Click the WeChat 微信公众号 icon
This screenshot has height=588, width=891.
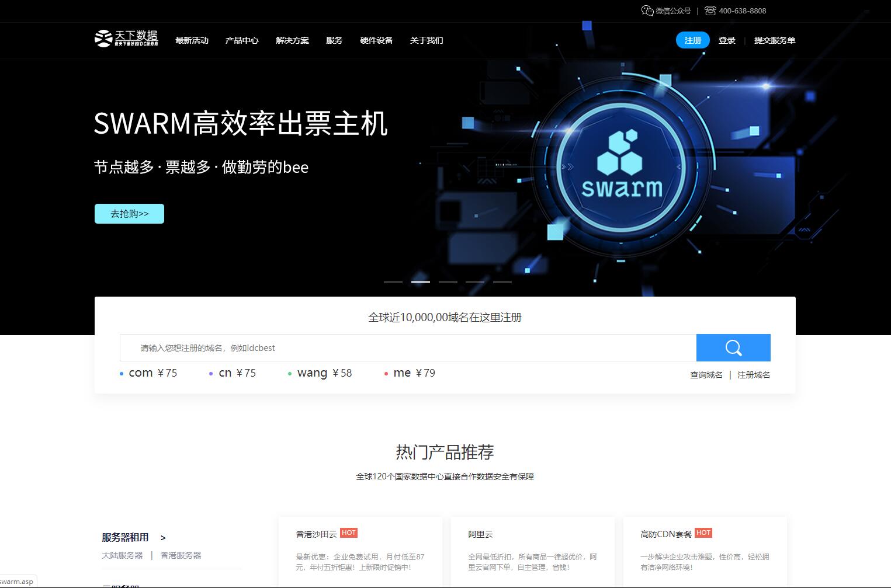(x=647, y=11)
